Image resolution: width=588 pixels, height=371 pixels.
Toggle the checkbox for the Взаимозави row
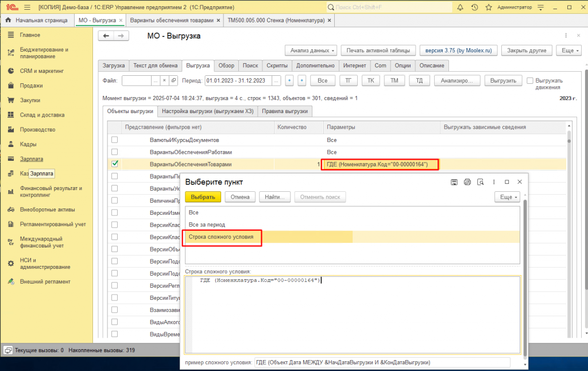click(115, 310)
